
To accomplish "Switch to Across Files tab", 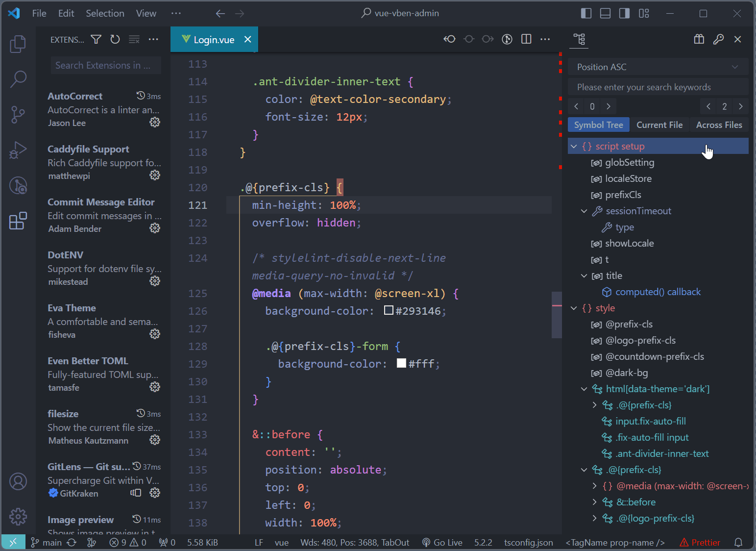I will [719, 125].
